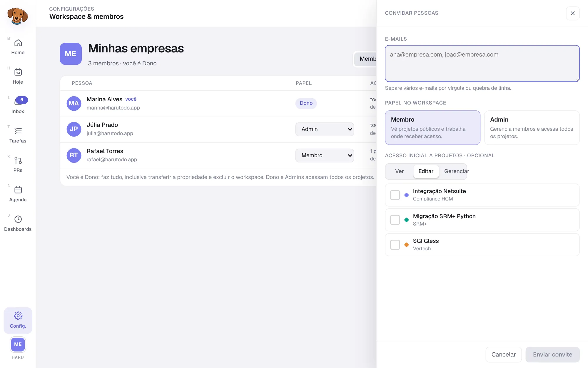588x368 pixels.
Task: Click the PAPEL column header
Action: pyautogui.click(x=304, y=83)
